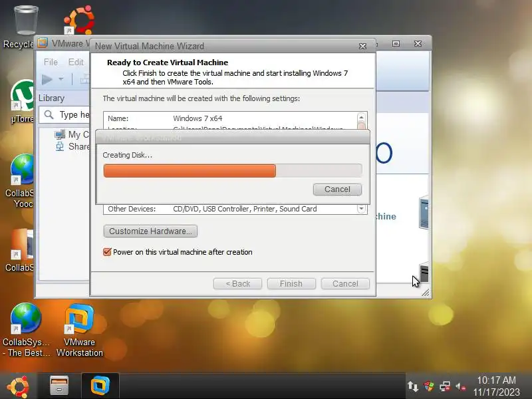
Task: Click the Ubuntu-style start button on the taskbar
Action: (18, 386)
